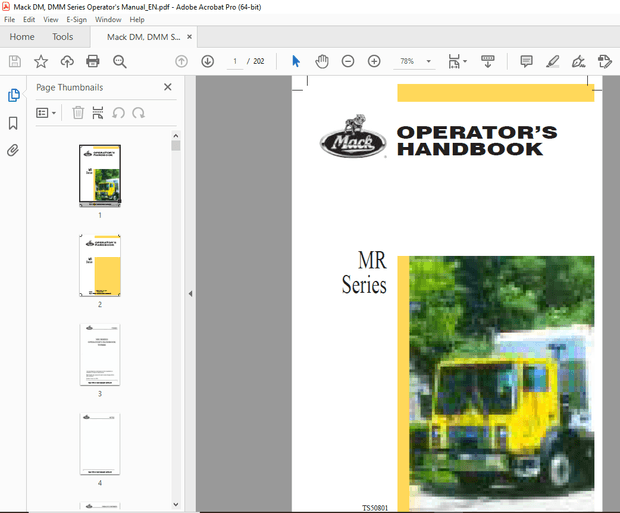The height and width of the screenshot is (513, 620).
Task: Go to previous page arrow
Action: [x=181, y=61]
